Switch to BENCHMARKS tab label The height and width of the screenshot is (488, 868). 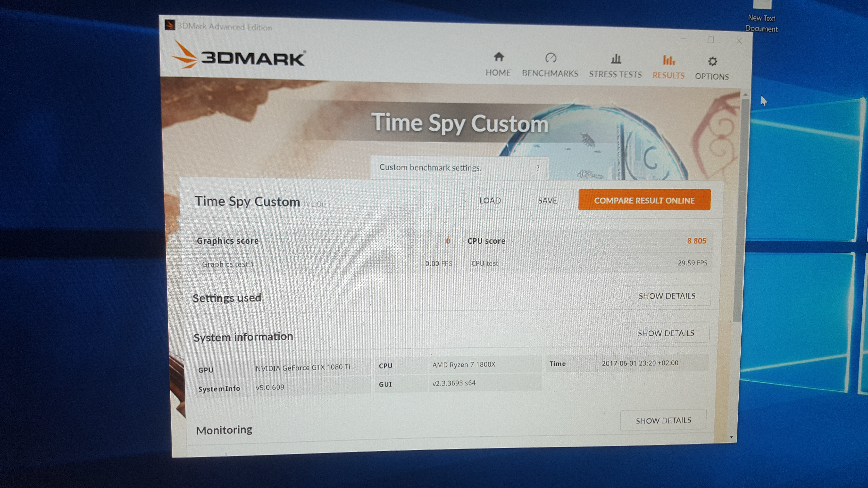click(x=550, y=73)
